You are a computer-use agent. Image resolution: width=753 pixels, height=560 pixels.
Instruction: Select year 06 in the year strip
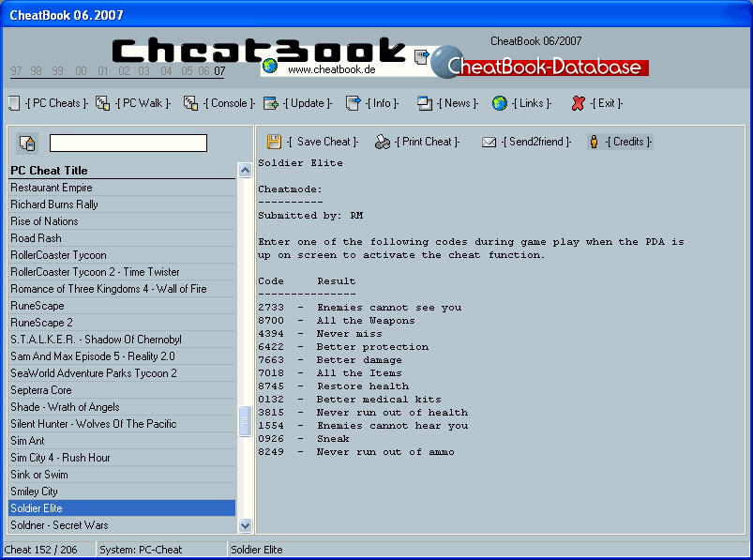tap(203, 71)
